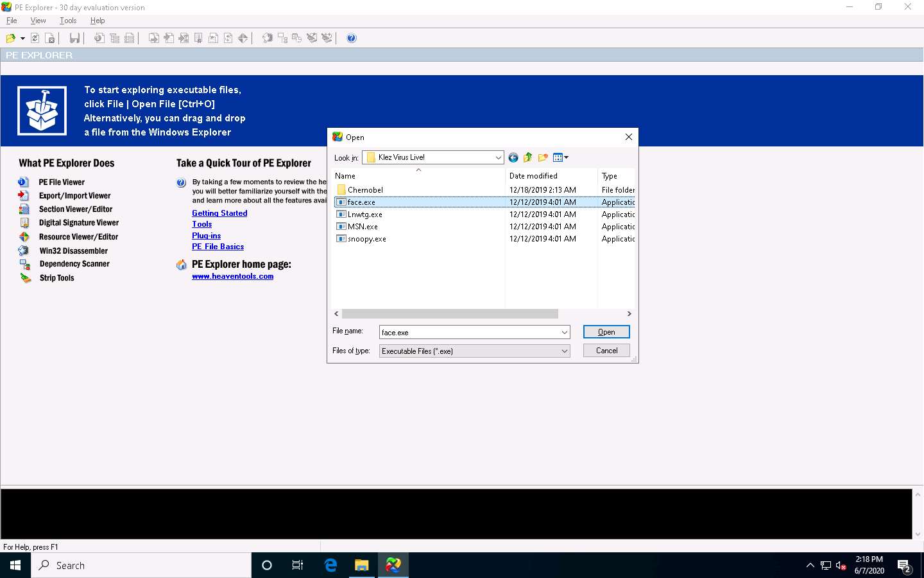
Task: Click the Windows Start button
Action: coord(15,565)
